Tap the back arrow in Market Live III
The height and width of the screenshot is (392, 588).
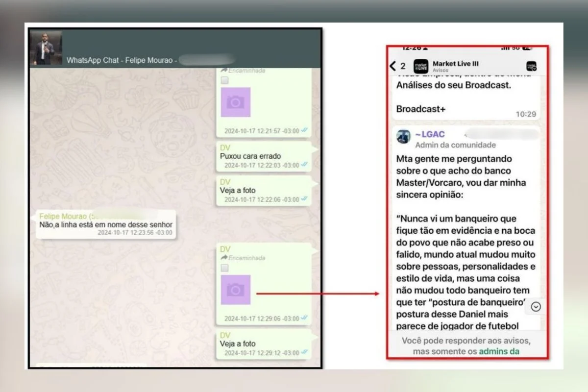(x=393, y=66)
